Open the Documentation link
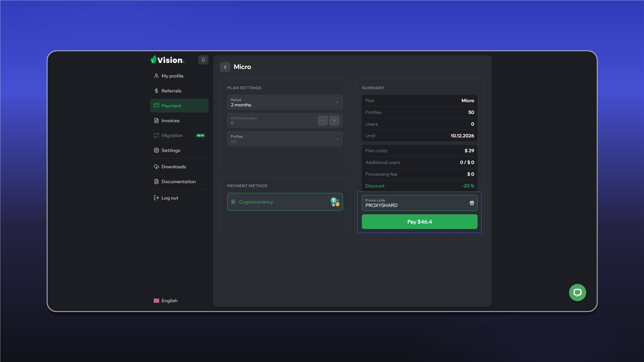This screenshot has height=362, width=644. tap(179, 182)
